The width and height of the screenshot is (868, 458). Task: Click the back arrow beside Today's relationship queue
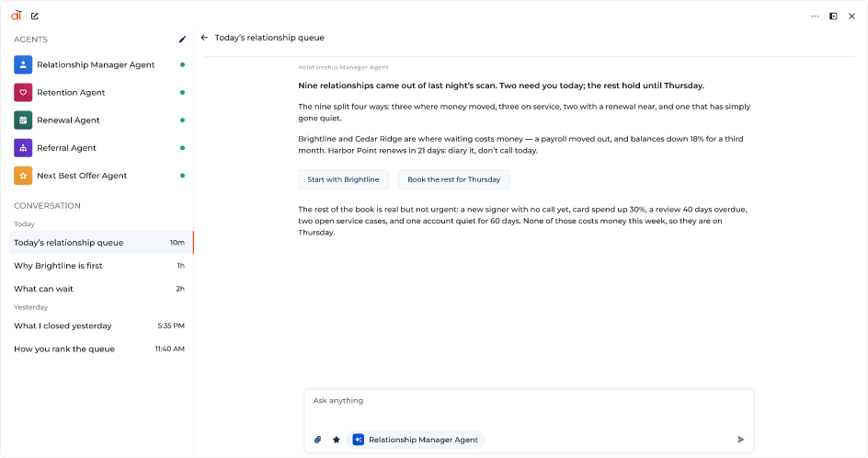pos(204,38)
